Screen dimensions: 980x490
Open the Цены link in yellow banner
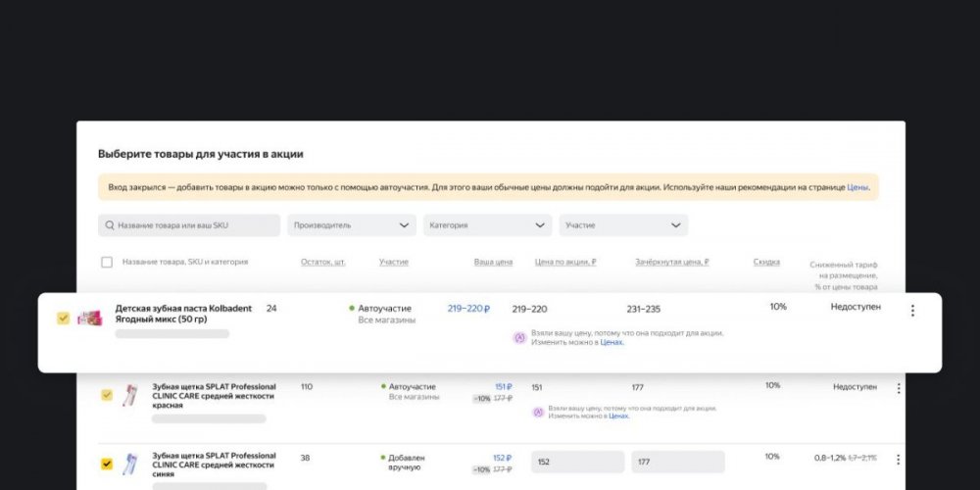click(857, 187)
